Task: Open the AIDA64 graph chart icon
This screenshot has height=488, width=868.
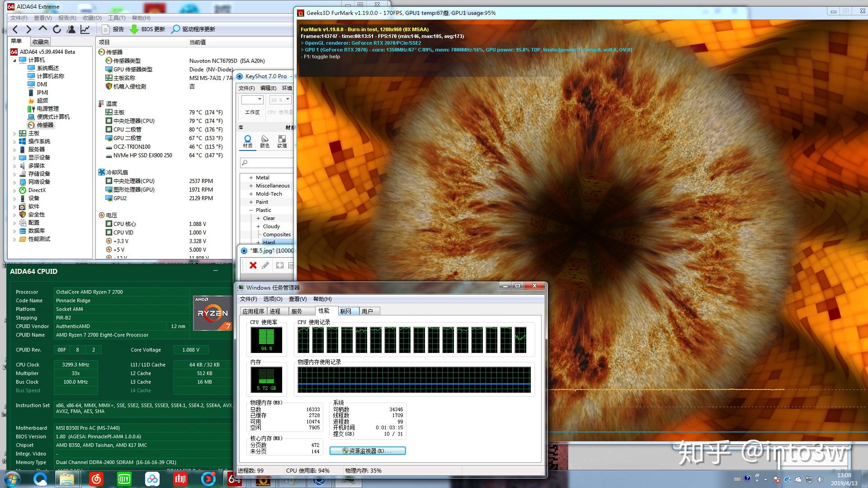Action: click(x=85, y=29)
